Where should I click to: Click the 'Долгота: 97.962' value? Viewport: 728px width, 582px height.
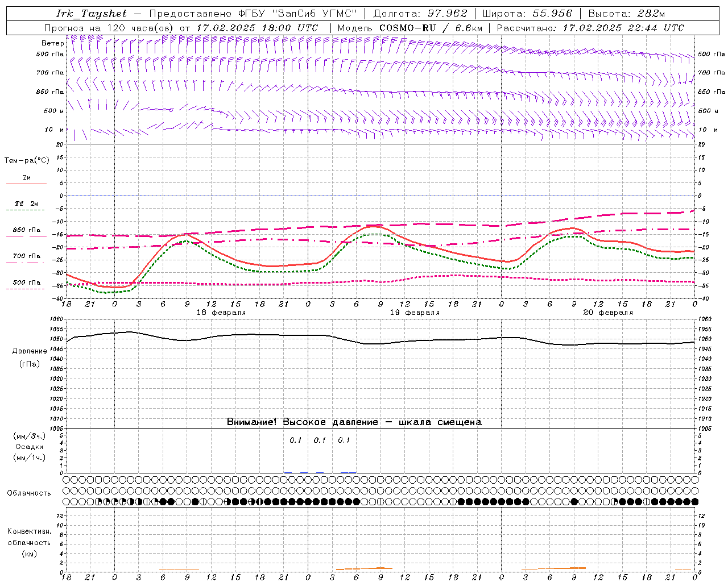click(419, 14)
